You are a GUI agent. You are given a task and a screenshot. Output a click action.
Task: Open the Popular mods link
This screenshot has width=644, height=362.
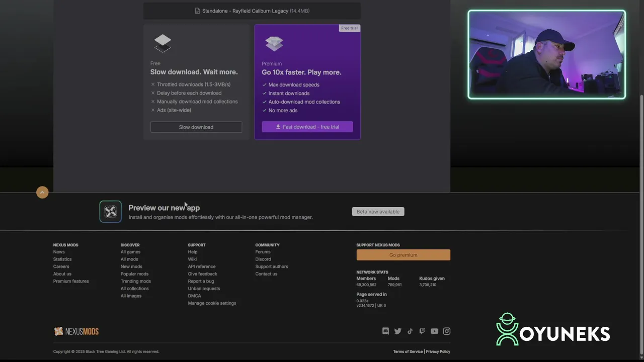(134, 274)
